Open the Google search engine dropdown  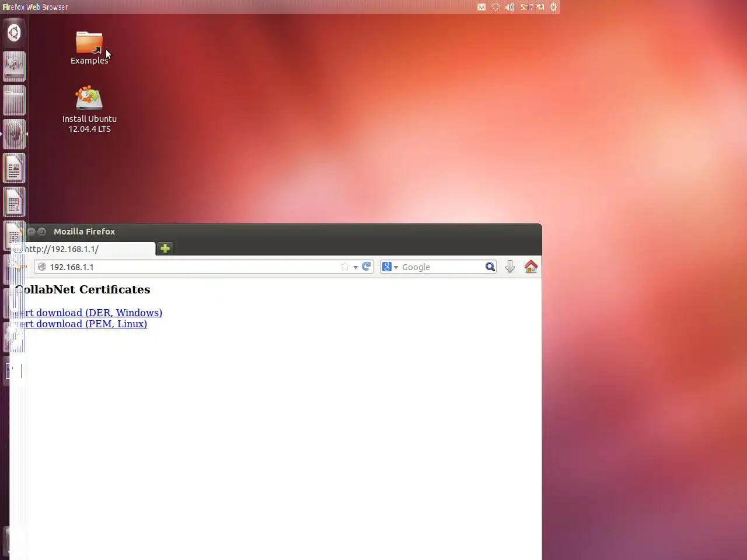coord(390,267)
